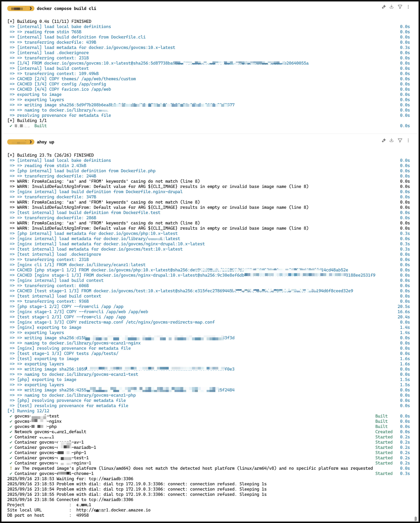Click the AI sparkle icon on ahoy up block

pos(384,141)
